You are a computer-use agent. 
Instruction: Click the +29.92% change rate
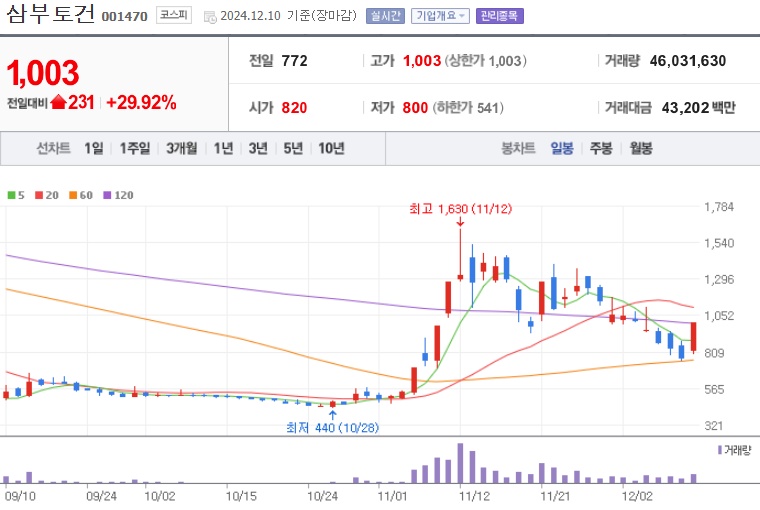tap(141, 103)
